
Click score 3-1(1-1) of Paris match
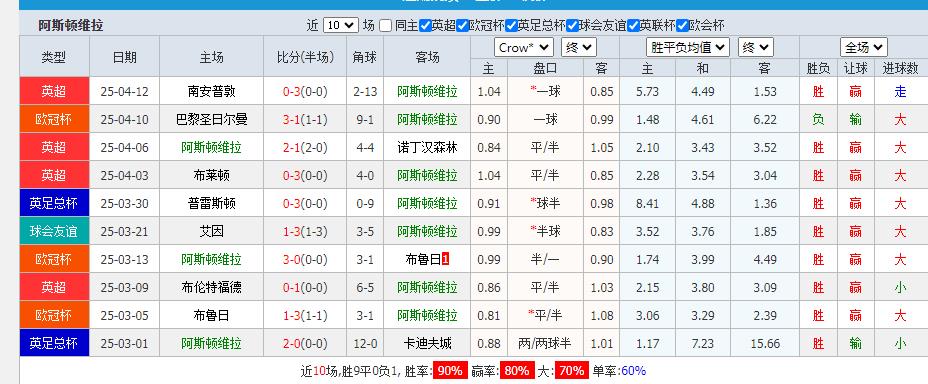(305, 120)
